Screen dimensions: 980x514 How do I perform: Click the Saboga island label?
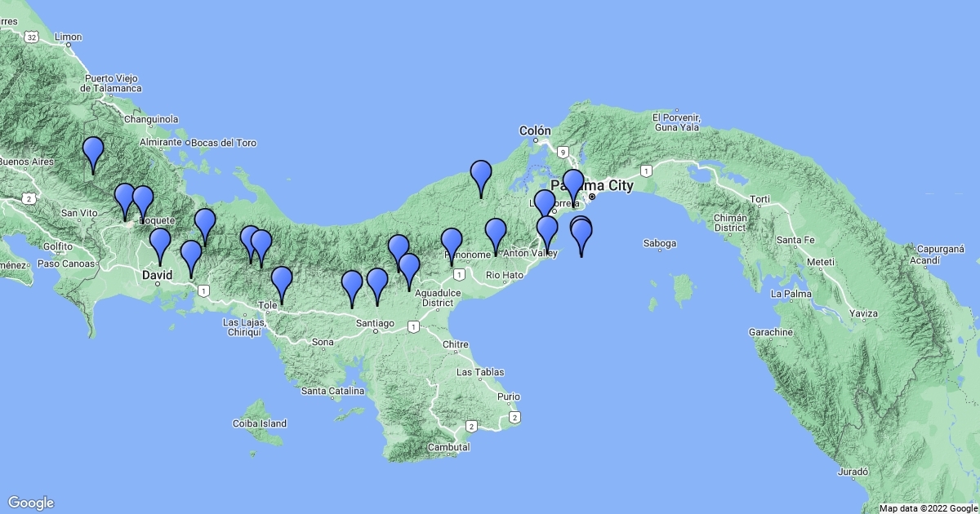660,243
